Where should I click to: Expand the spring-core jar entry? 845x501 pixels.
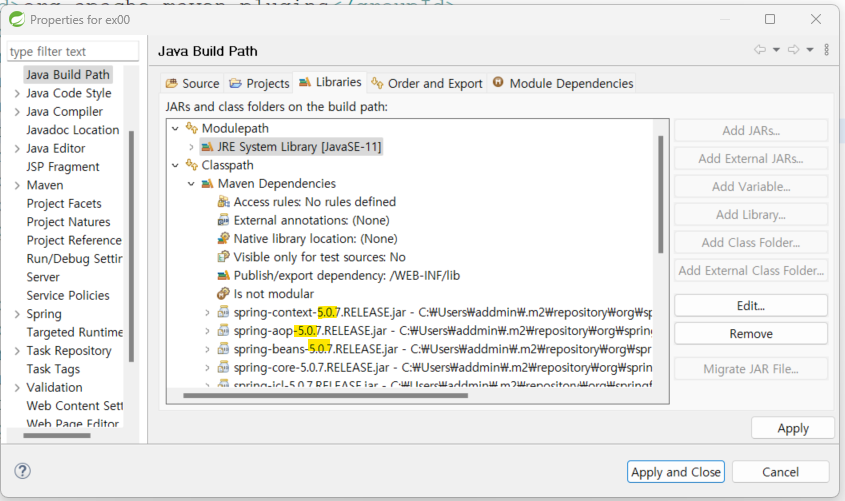[207, 367]
